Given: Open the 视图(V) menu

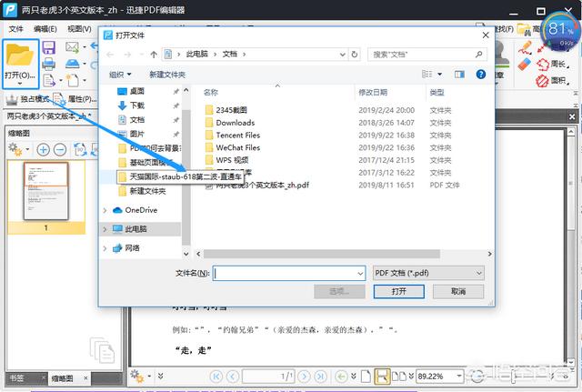Looking at the screenshot, I should (x=79, y=28).
